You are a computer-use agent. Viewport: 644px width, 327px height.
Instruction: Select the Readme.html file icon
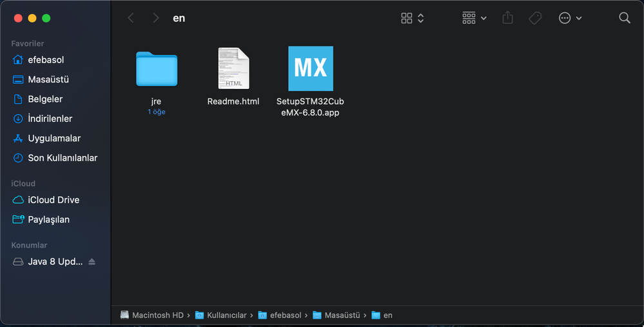[233, 68]
